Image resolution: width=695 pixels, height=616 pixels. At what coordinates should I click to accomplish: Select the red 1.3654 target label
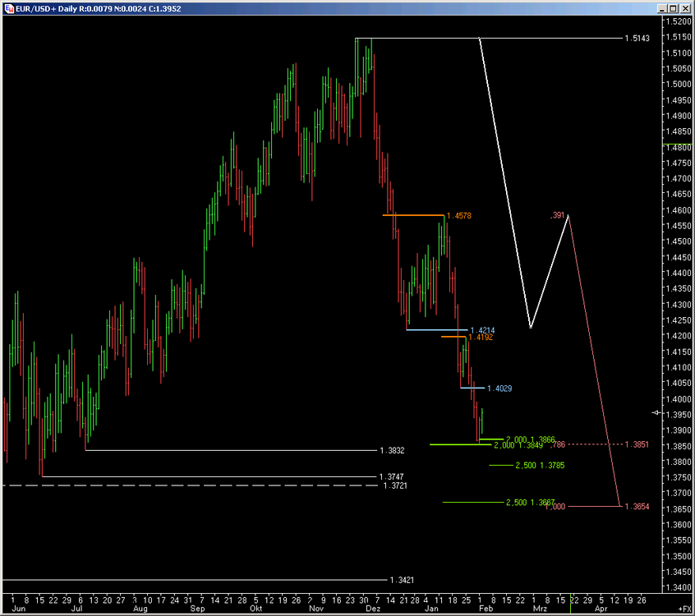(637, 507)
